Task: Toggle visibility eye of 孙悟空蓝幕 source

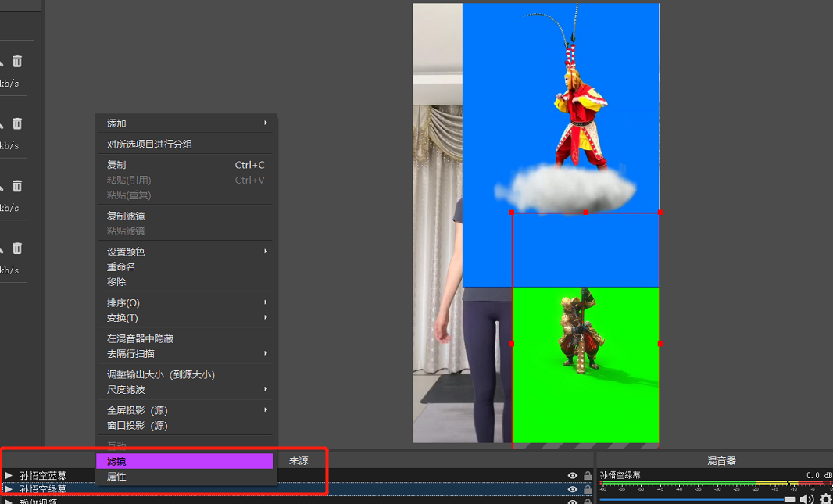Action: click(572, 475)
